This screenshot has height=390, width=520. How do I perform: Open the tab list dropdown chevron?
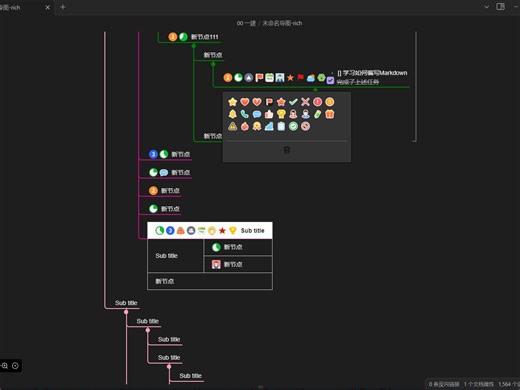click(487, 7)
